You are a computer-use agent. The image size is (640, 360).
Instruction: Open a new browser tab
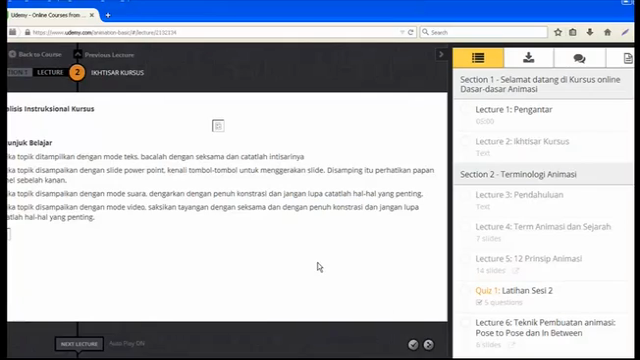click(x=108, y=16)
